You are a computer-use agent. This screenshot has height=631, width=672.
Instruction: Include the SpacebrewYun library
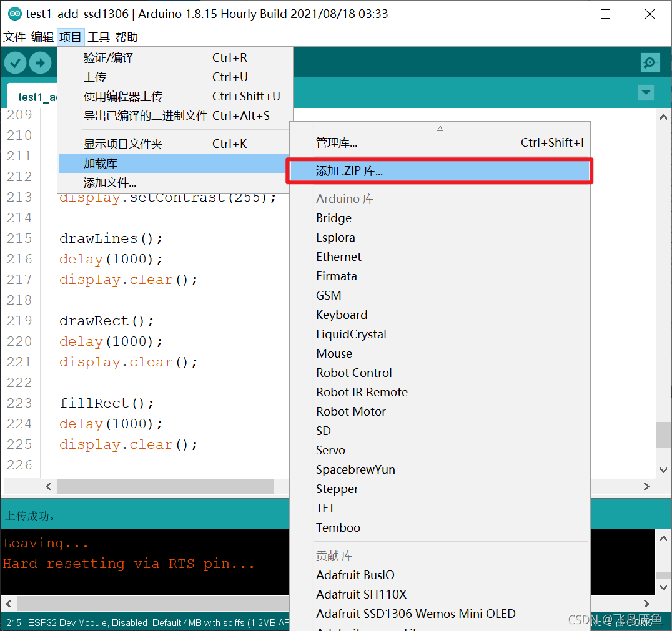440,469
